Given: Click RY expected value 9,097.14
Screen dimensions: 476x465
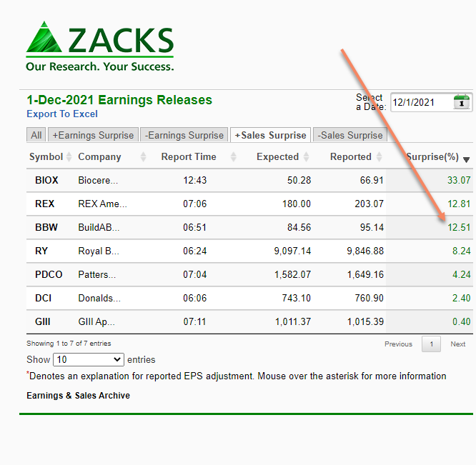Looking at the screenshot, I should [x=292, y=251].
